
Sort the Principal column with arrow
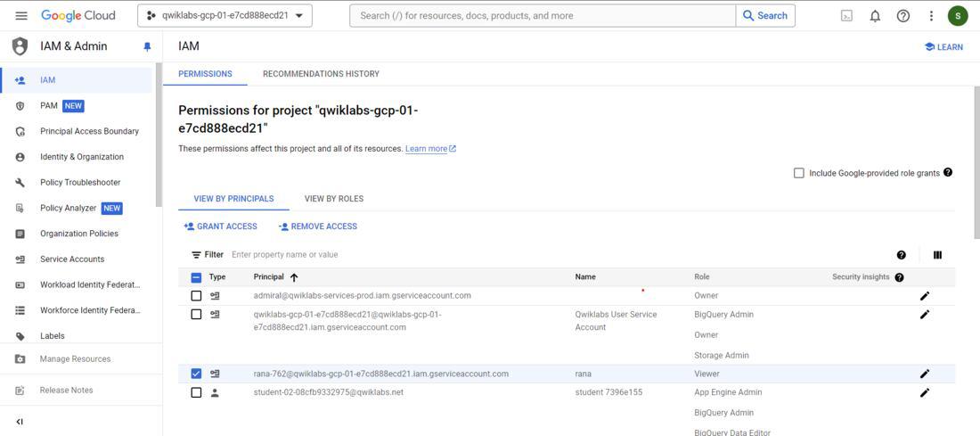[x=294, y=277]
